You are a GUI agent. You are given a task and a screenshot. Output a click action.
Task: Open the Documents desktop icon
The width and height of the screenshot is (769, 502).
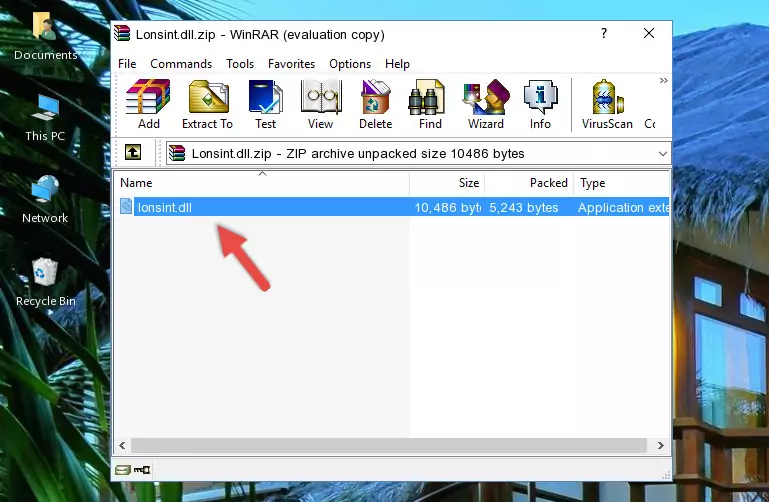45,37
